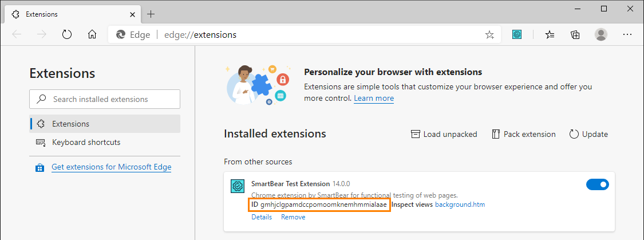Go to Home via house icon
Screen dimensions: 644x240
tap(92, 34)
